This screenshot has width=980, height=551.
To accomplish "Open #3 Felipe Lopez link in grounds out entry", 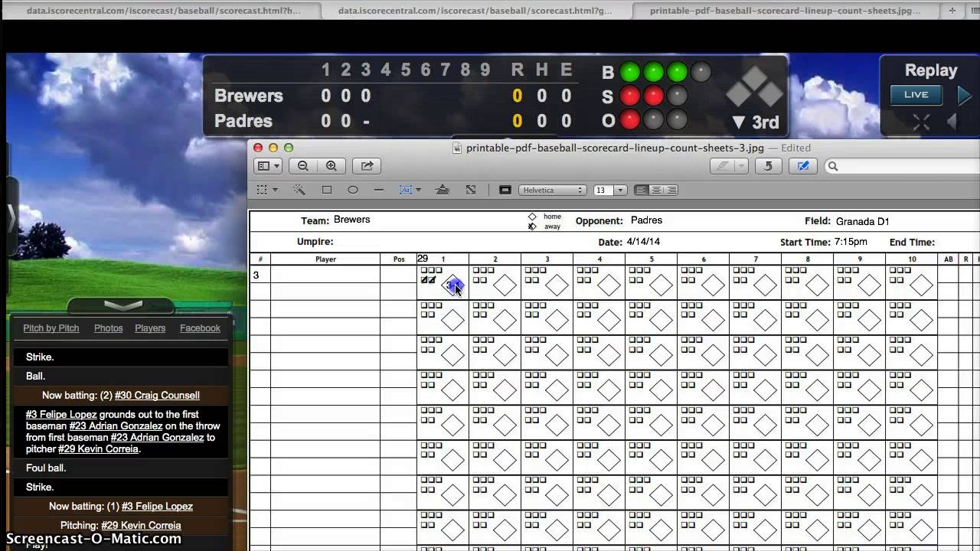I will coord(61,415).
